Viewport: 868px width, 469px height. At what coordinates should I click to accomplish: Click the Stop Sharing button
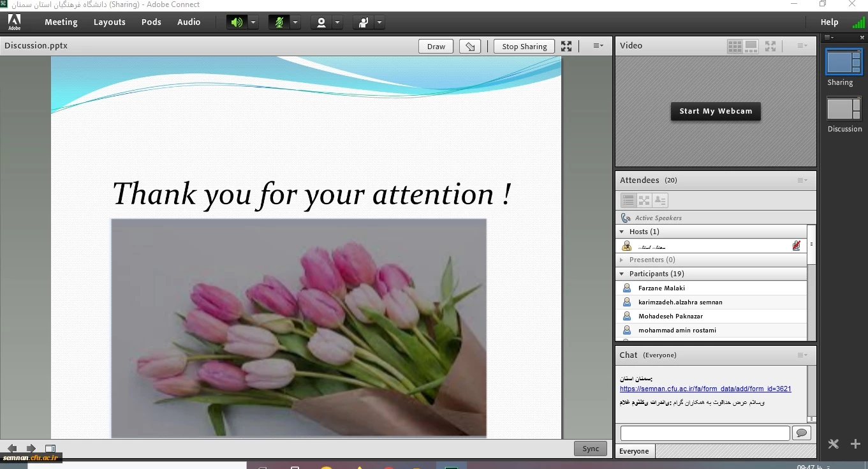click(x=524, y=47)
